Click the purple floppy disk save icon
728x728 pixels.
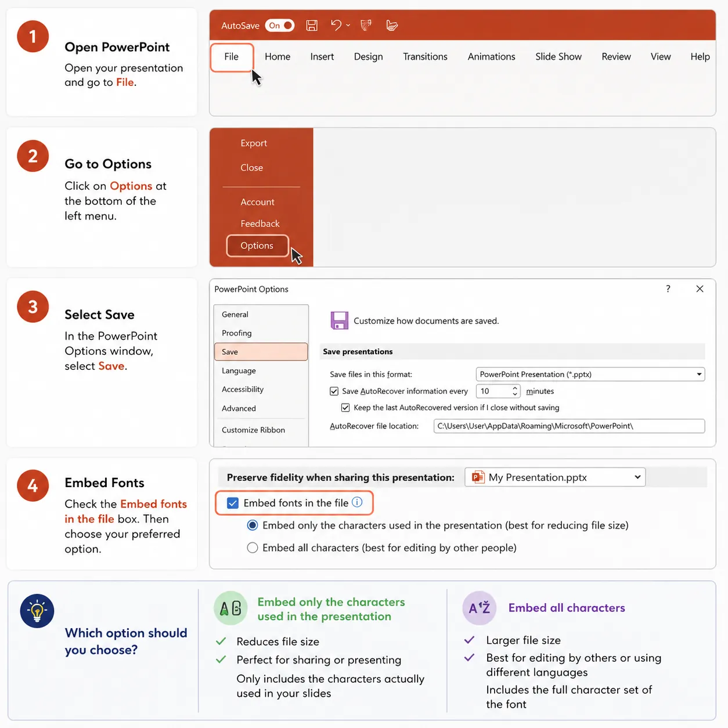(x=339, y=320)
